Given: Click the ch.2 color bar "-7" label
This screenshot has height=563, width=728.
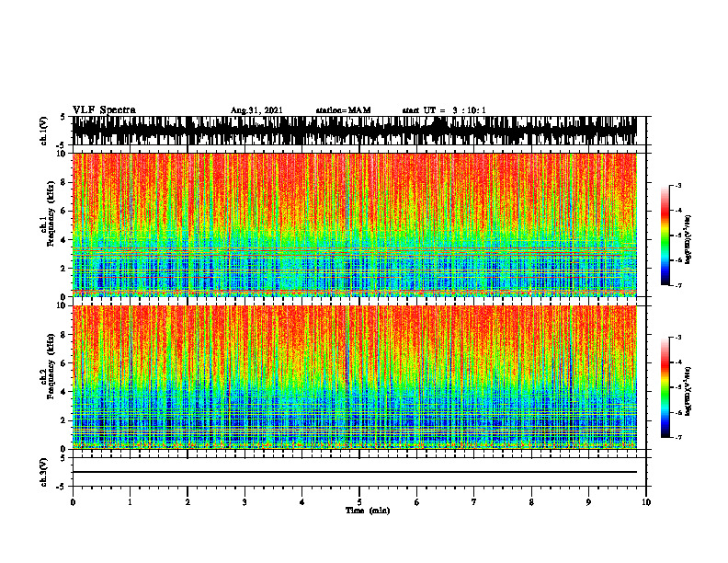Looking at the screenshot, I should (678, 437).
